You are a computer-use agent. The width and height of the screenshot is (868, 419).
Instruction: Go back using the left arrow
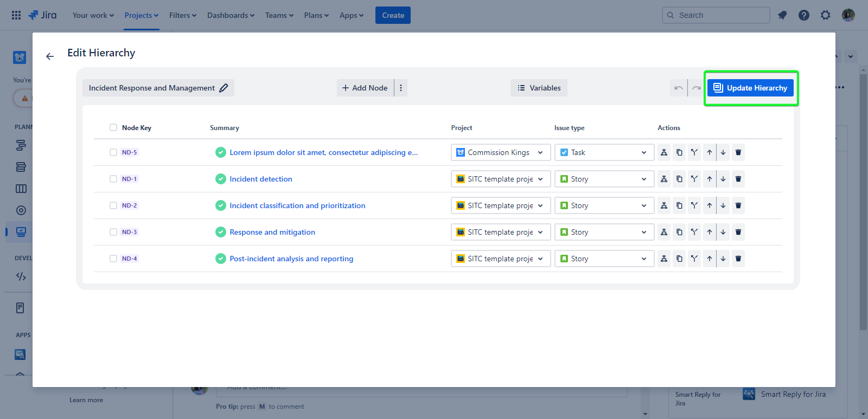[50, 56]
